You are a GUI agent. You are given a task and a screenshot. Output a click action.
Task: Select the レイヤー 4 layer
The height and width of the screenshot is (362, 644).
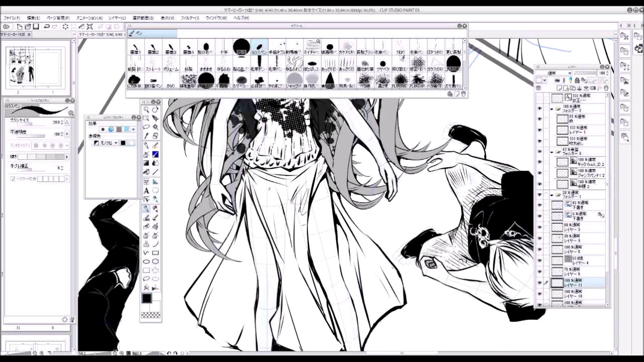click(x=579, y=259)
